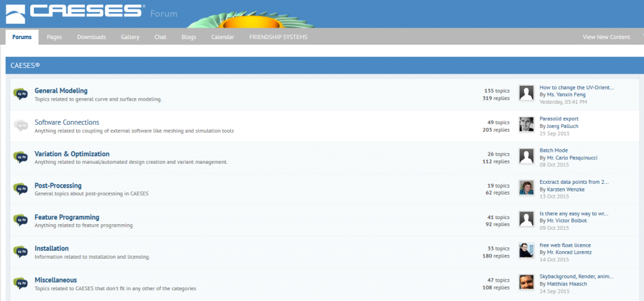Go to the Blogs tab

pyautogui.click(x=189, y=37)
